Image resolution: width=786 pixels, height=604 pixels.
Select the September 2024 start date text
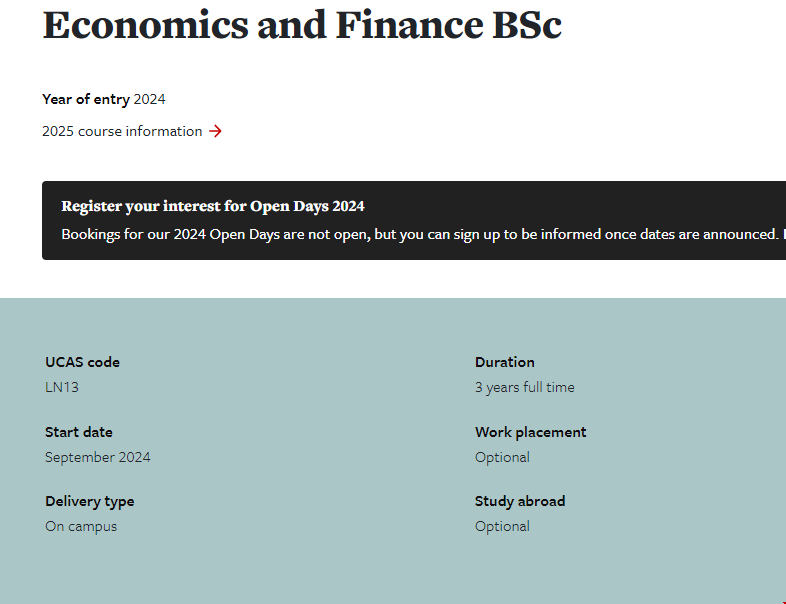98,457
